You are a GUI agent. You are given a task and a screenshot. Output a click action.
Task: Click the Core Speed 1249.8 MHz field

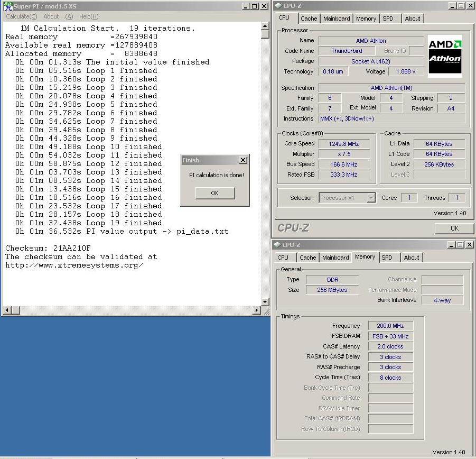344,144
